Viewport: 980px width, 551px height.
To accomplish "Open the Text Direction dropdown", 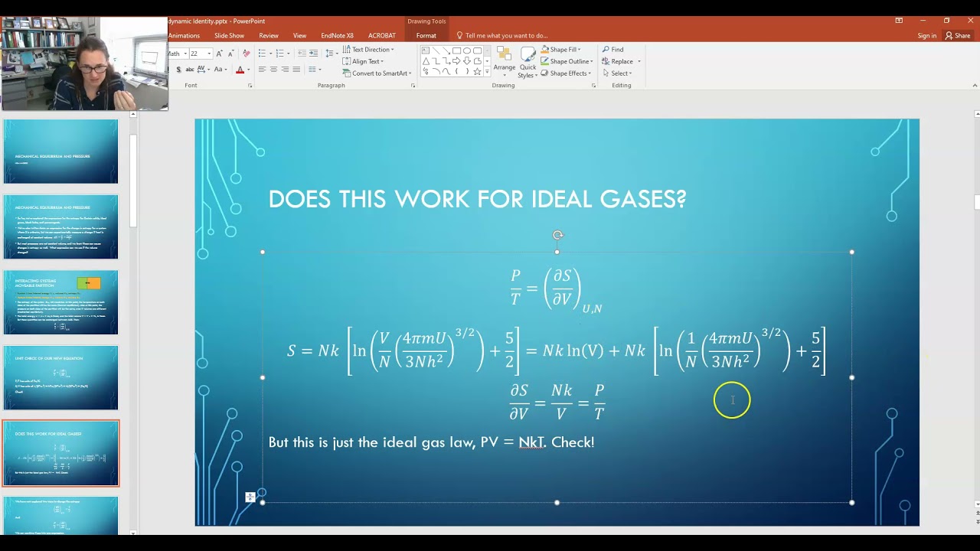I will coord(368,50).
